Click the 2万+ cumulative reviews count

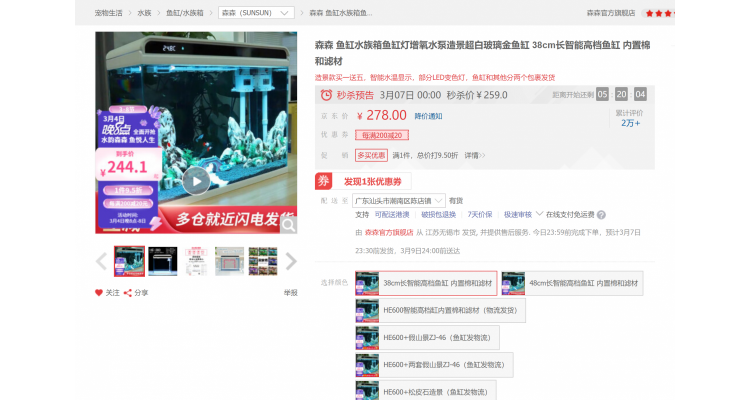pyautogui.click(x=630, y=123)
